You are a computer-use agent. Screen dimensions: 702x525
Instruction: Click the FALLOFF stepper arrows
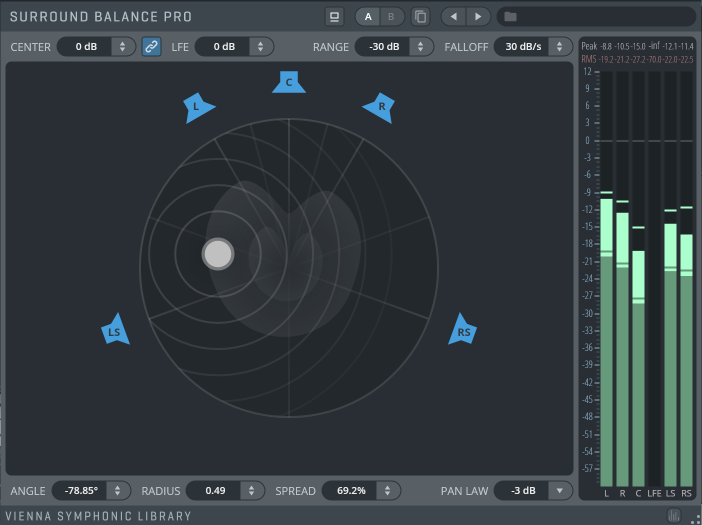coord(560,47)
